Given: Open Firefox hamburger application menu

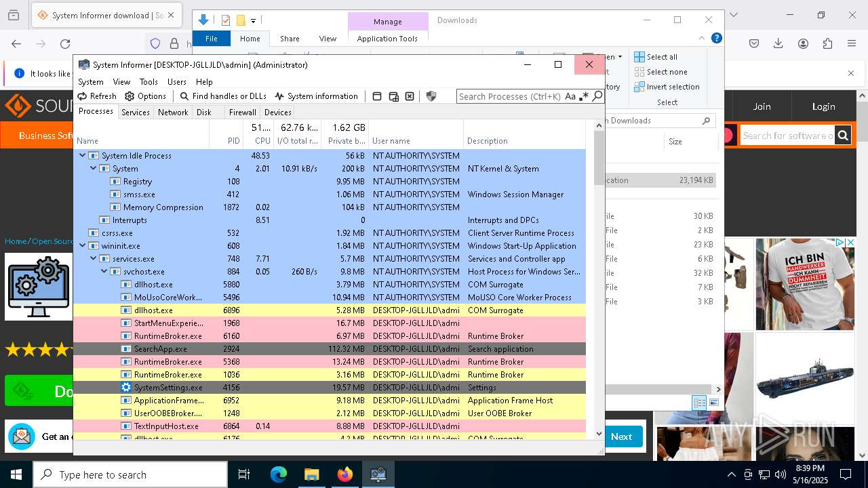Looking at the screenshot, I should click(852, 43).
